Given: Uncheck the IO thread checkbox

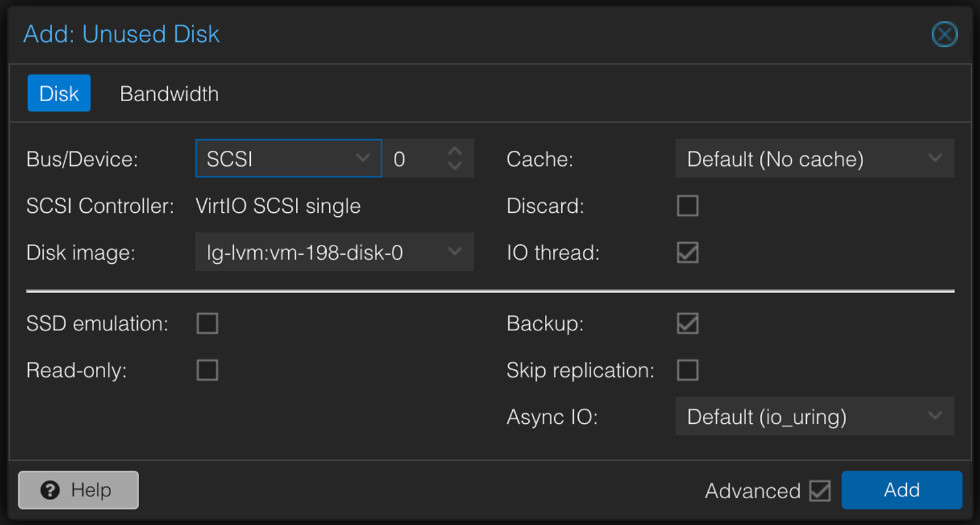Looking at the screenshot, I should click(687, 253).
